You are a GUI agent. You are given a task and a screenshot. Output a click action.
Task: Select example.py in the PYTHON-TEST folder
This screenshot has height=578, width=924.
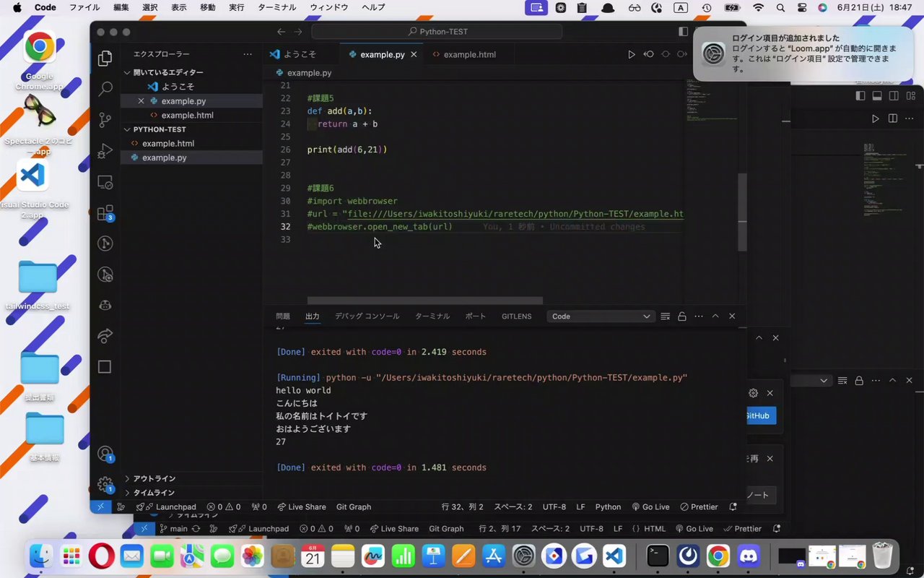click(x=191, y=158)
